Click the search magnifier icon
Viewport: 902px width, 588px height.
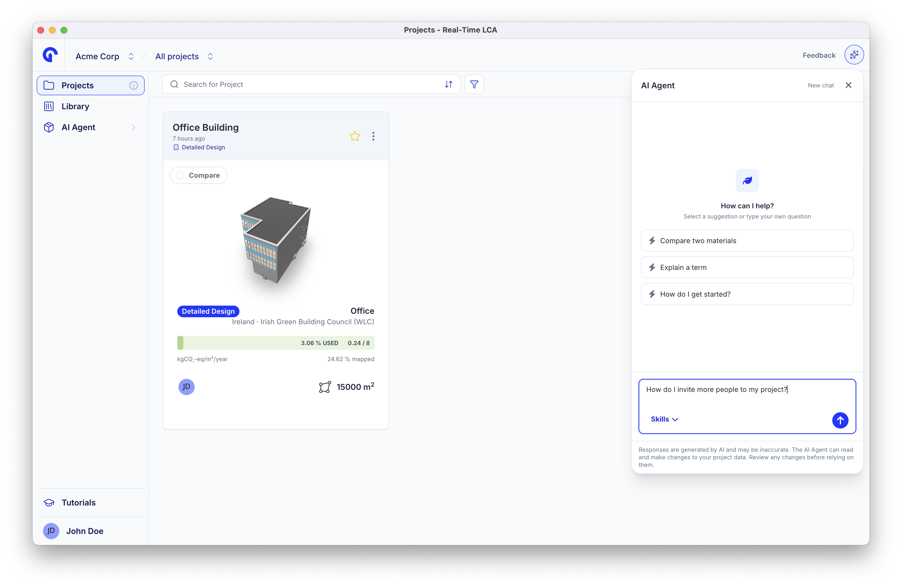174,85
